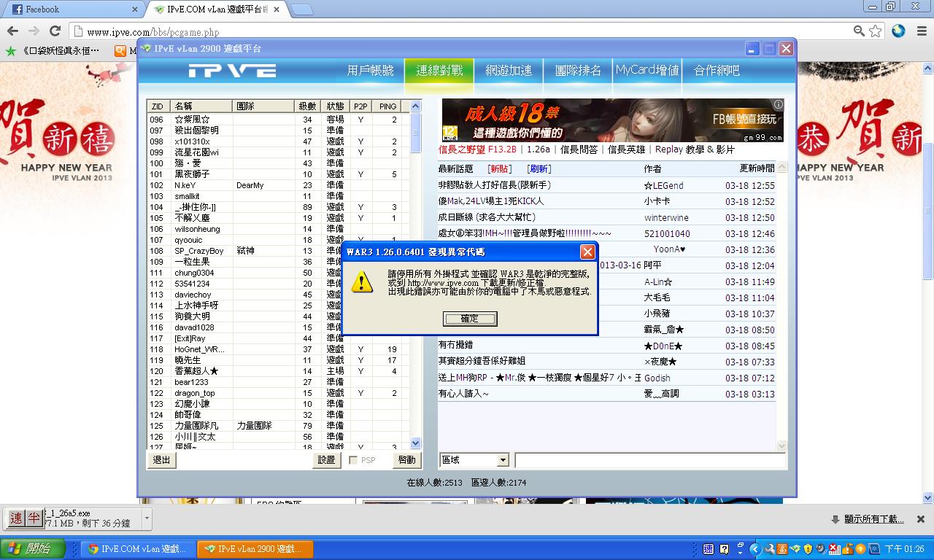Viewport: 934px width, 560px height.
Task: Select the MyCard增値 tab
Action: coord(647,71)
